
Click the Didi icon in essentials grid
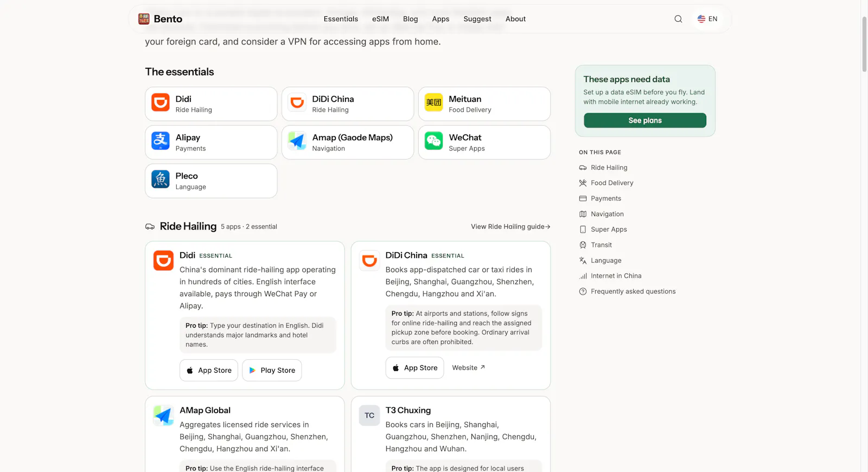coord(161,102)
